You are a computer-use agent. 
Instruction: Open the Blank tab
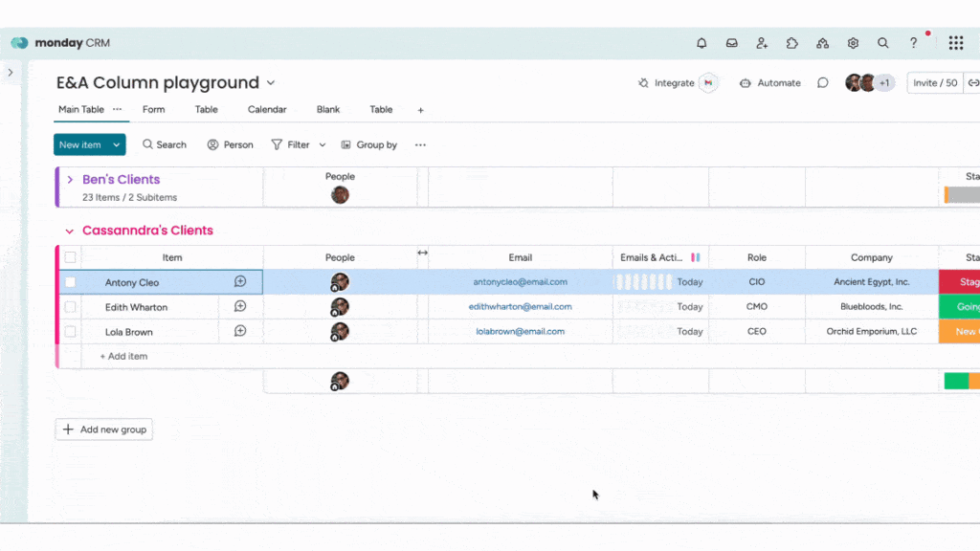tap(328, 109)
